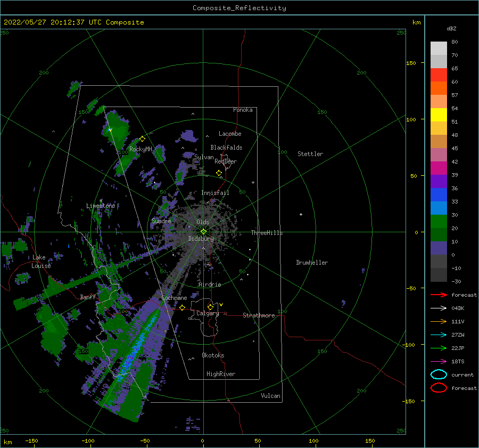Click the dBZ heading above the color scale
The height and width of the screenshot is (448, 479).
coord(451,28)
